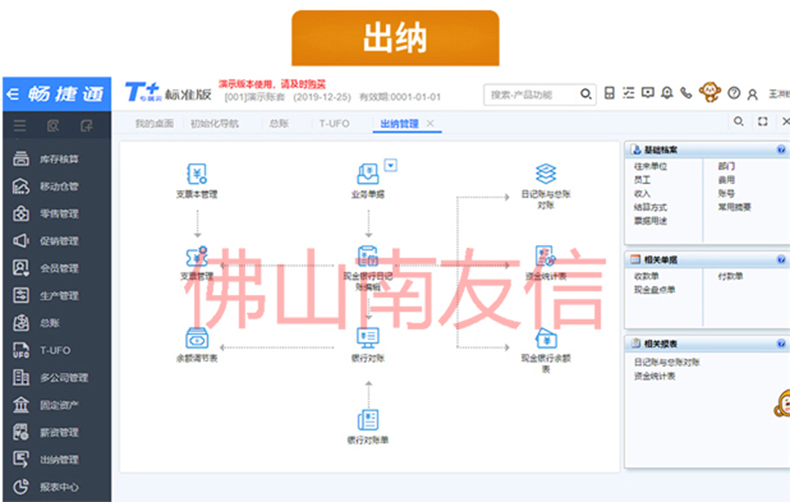Viewport: 790px width, 502px height.
Task: Collapse the 相关报表 panel button
Action: [x=781, y=344]
